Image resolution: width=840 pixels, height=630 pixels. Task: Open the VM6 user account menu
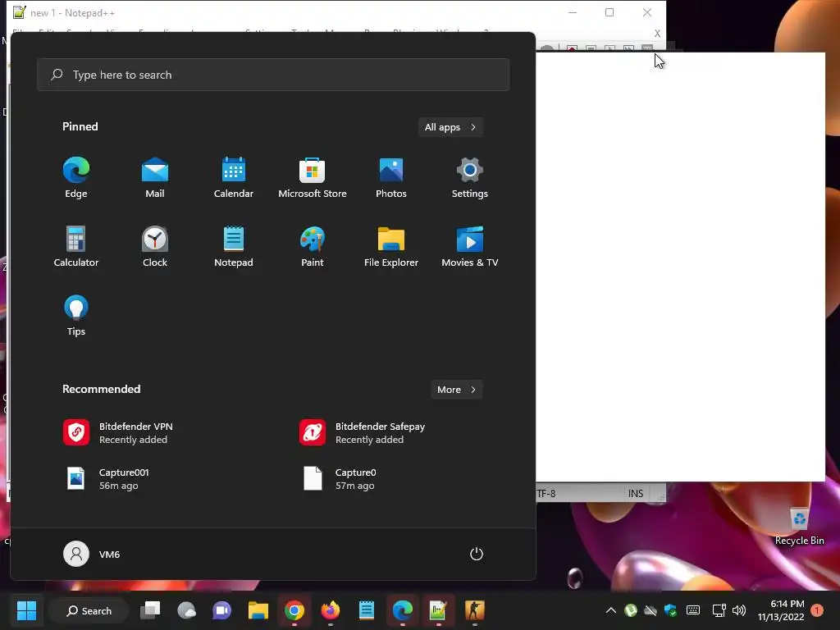tap(92, 554)
